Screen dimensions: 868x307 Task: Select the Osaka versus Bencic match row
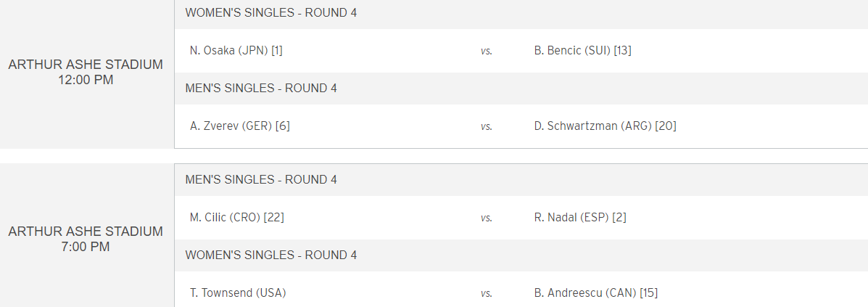click(521, 50)
